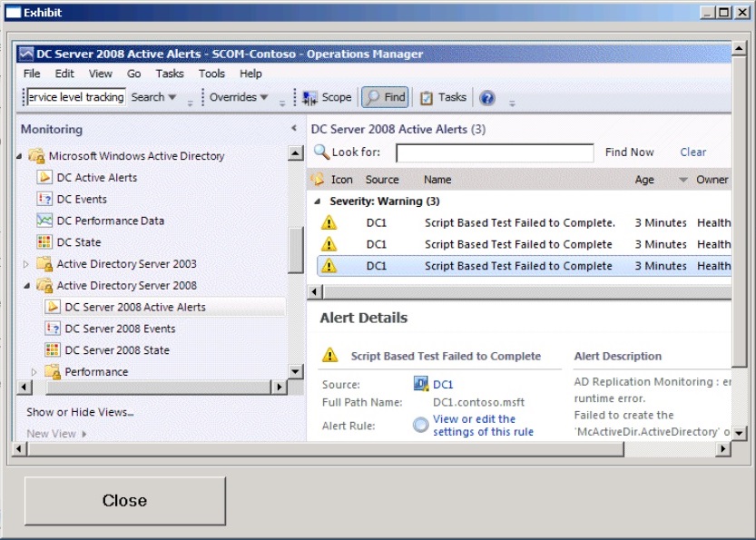The width and height of the screenshot is (756, 540).
Task: Select alert named 'Script Based Test Failed to Complete.'
Action: 520,223
